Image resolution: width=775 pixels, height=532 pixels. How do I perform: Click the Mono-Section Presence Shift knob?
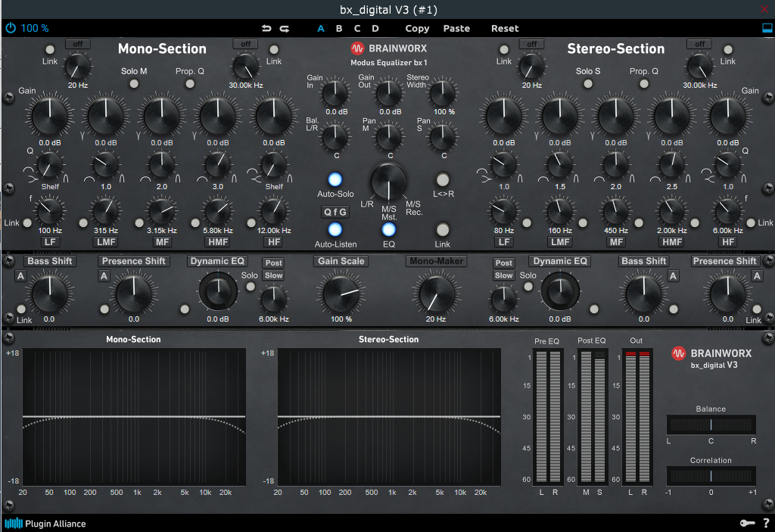(134, 294)
